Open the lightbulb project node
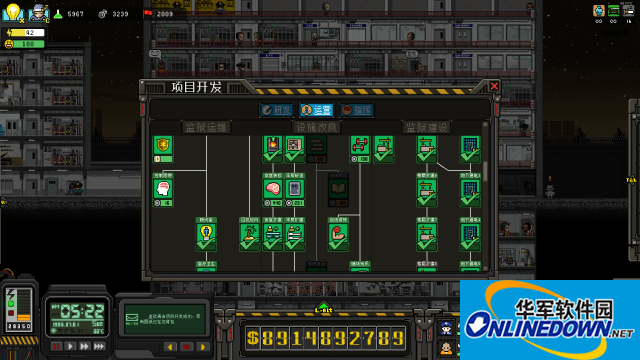Screen dimensions: 640x360 coord(206,235)
